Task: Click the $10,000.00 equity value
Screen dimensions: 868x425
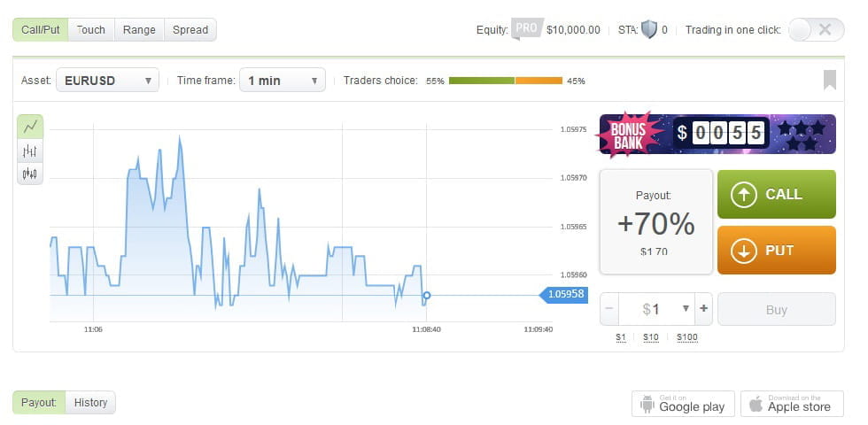Action: 573,30
